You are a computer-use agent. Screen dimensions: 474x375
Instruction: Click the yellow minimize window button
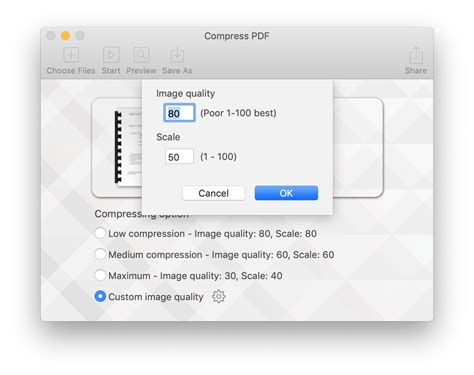(x=66, y=35)
